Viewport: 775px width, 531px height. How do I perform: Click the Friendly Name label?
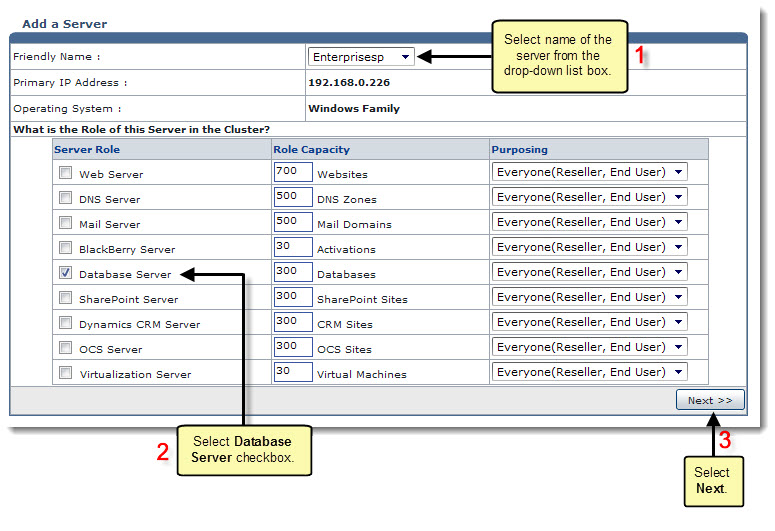pyautogui.click(x=57, y=57)
